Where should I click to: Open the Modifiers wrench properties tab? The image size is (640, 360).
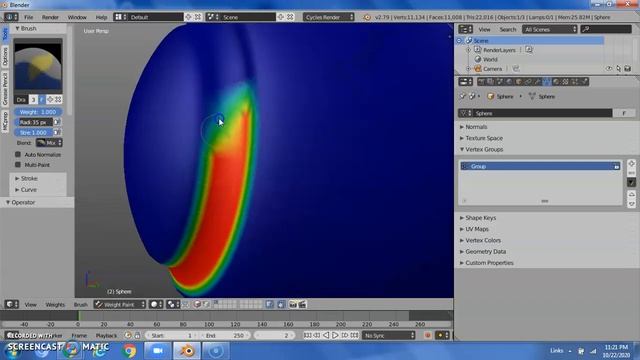pyautogui.click(x=538, y=82)
